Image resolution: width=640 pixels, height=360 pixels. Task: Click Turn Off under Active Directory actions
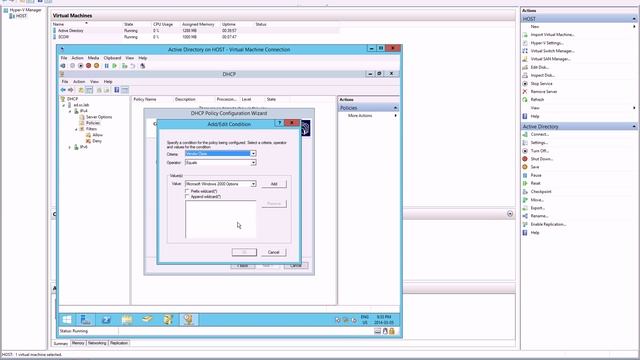[x=539, y=151]
